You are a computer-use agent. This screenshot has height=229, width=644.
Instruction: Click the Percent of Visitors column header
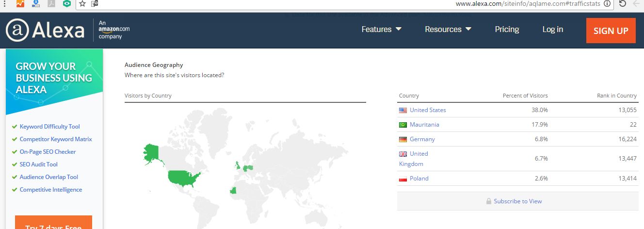[525, 96]
